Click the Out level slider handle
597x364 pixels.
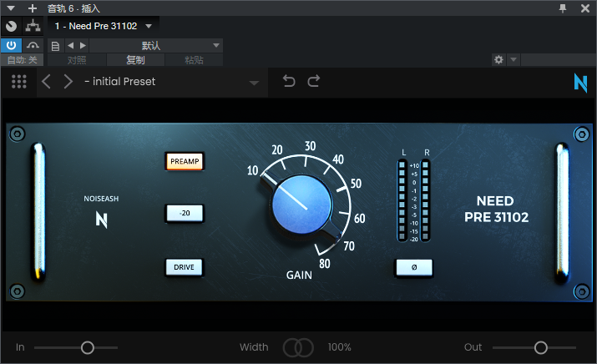pos(541,347)
